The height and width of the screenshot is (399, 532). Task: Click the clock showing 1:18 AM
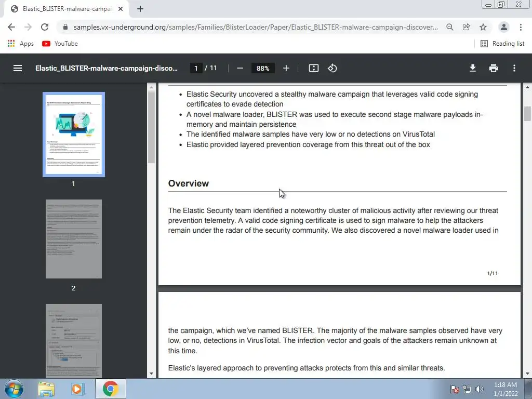point(506,389)
